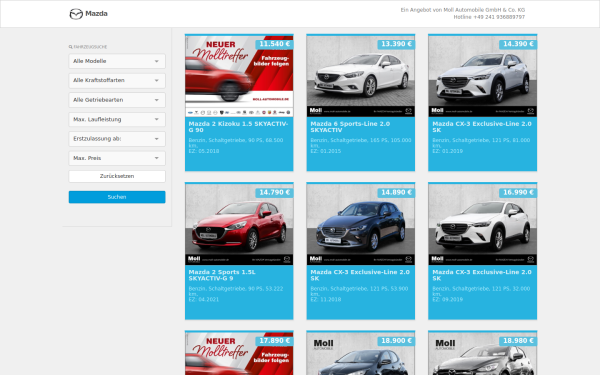Click the 16.990 € price tag
Viewport: 600px width, 375px height.
tap(518, 192)
